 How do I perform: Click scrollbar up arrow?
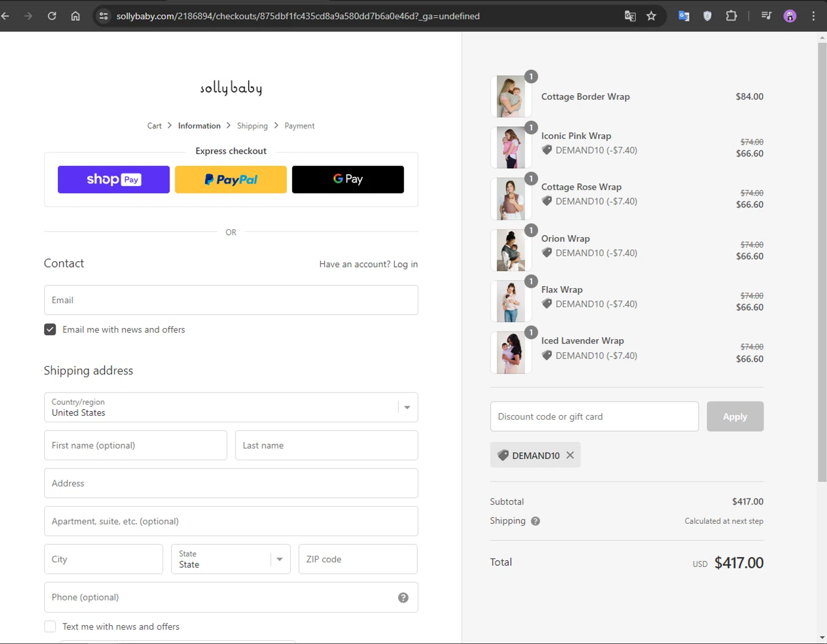822,37
